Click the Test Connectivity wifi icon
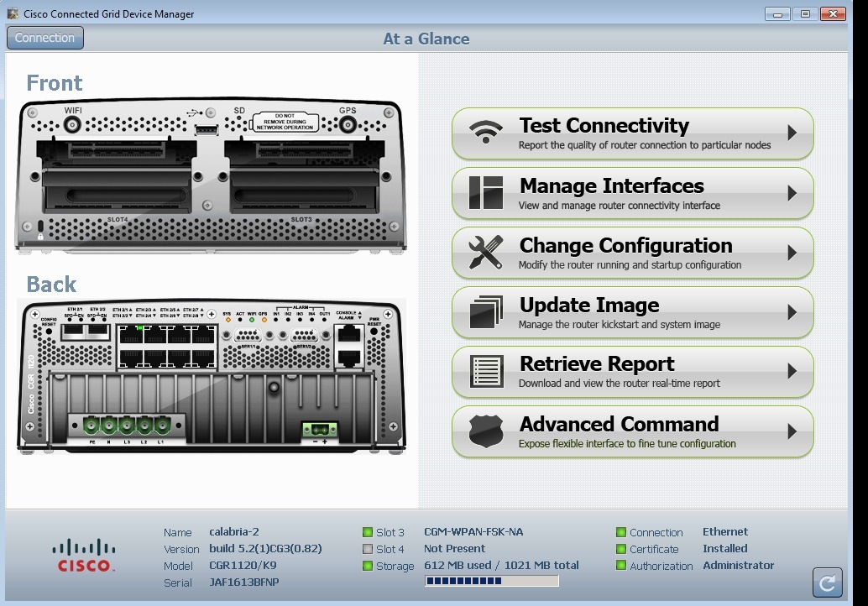This screenshot has height=606, width=868. tap(486, 132)
